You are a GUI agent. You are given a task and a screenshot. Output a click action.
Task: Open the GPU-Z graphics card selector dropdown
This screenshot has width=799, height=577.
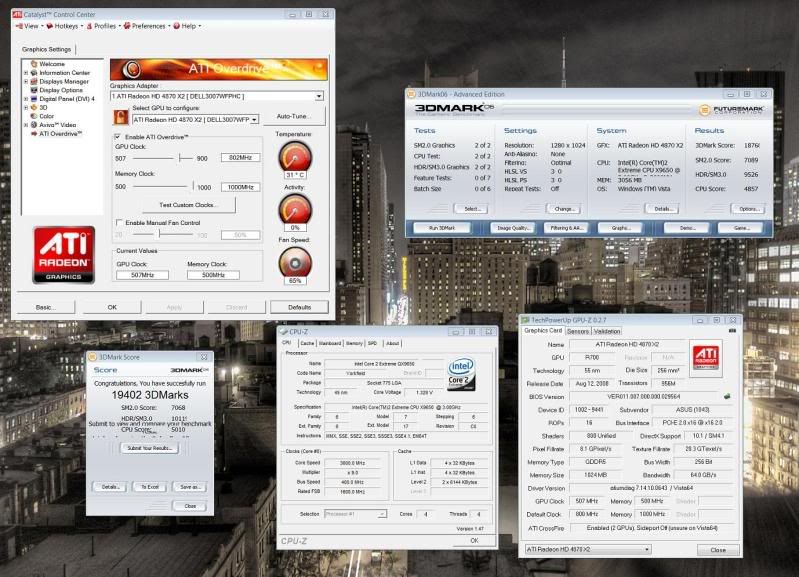point(647,549)
